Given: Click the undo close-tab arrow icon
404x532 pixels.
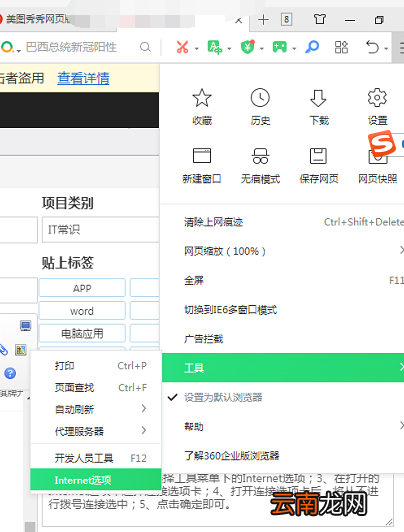Looking at the screenshot, I should click(372, 47).
